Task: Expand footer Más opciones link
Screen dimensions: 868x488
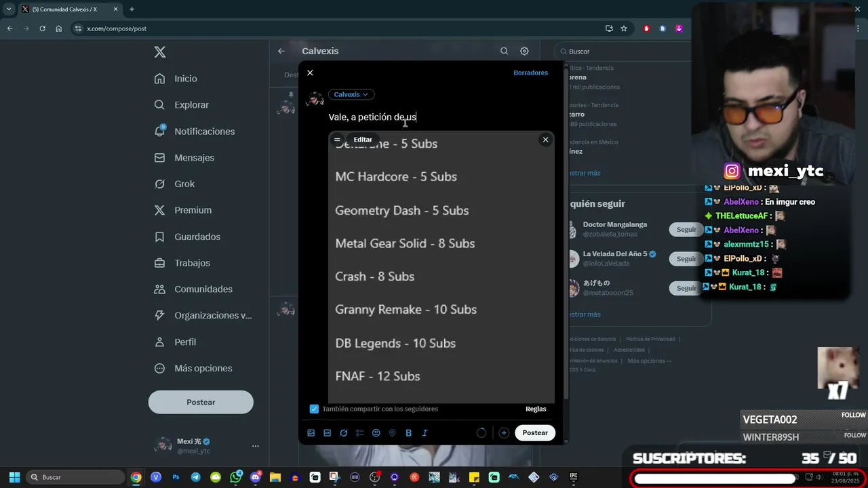Action: coord(650,361)
